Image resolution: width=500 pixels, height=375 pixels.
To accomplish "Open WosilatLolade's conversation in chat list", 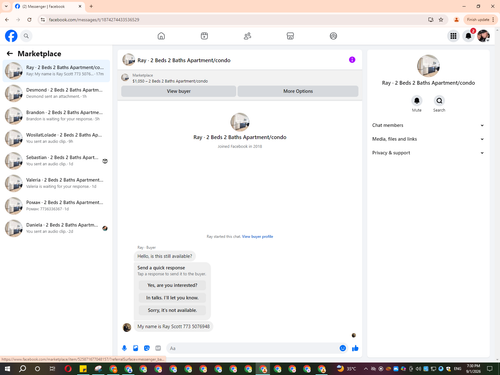I will click(56, 138).
